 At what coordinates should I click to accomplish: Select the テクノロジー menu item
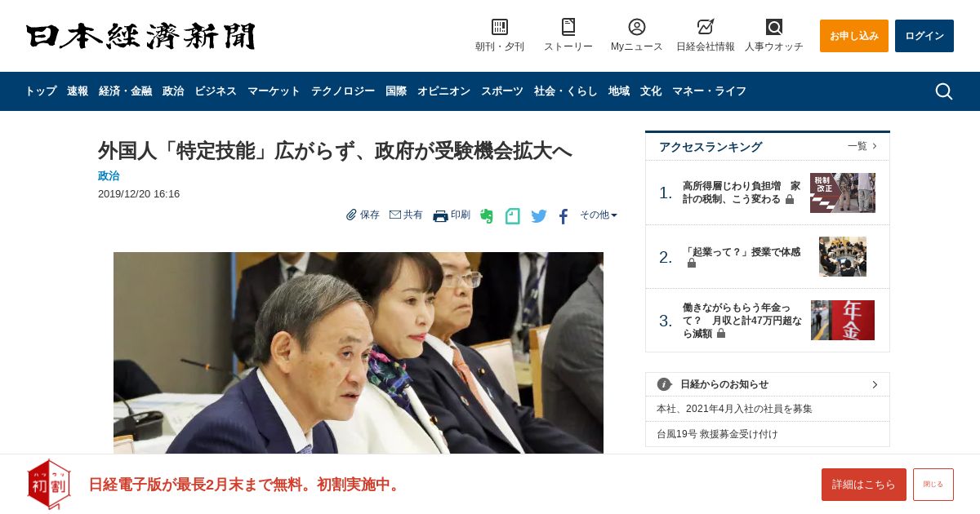pyautogui.click(x=343, y=91)
